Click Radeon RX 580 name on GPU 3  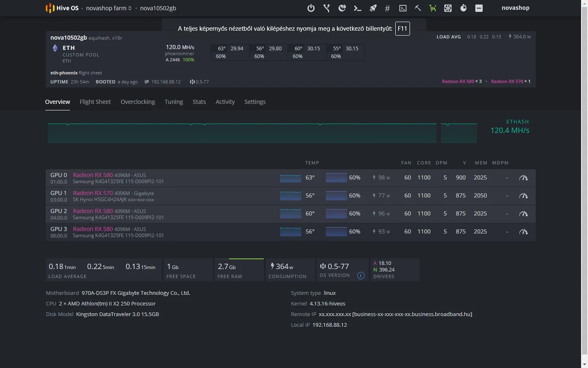coord(93,229)
